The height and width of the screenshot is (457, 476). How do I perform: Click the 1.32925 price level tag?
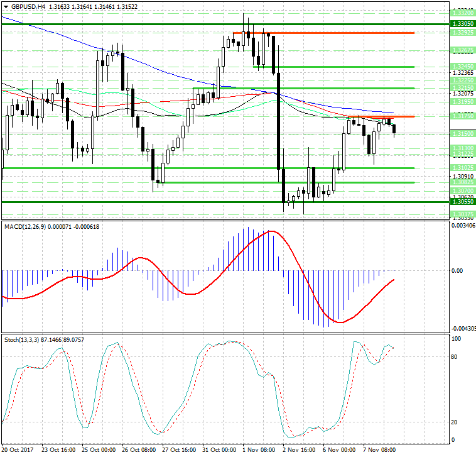462,33
